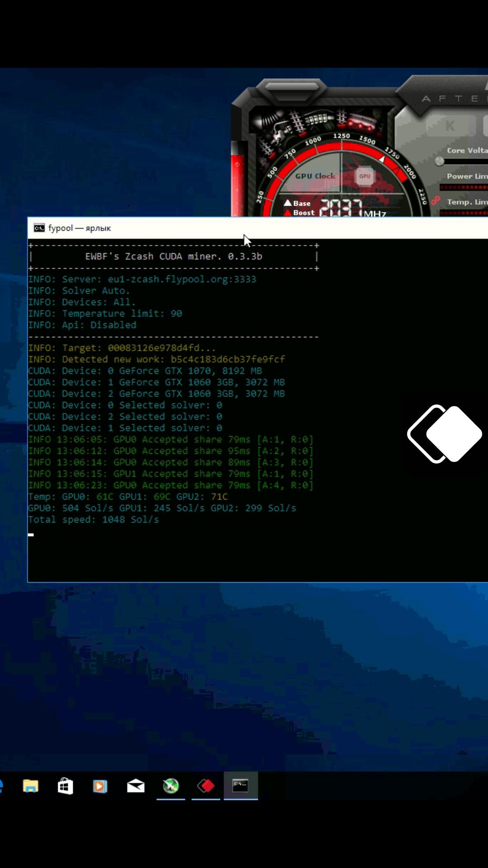Click the 'INFO: Api: Disabled' line
Screen dimensions: 488x868
[82, 325]
